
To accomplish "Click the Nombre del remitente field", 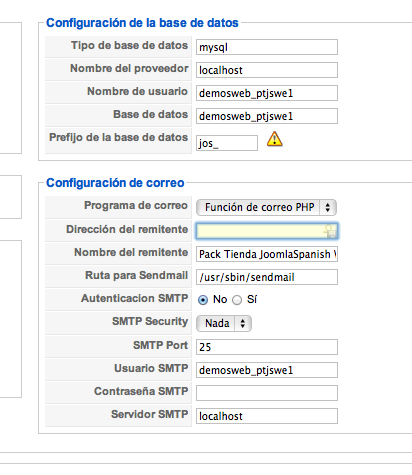I will pyautogui.click(x=267, y=254).
